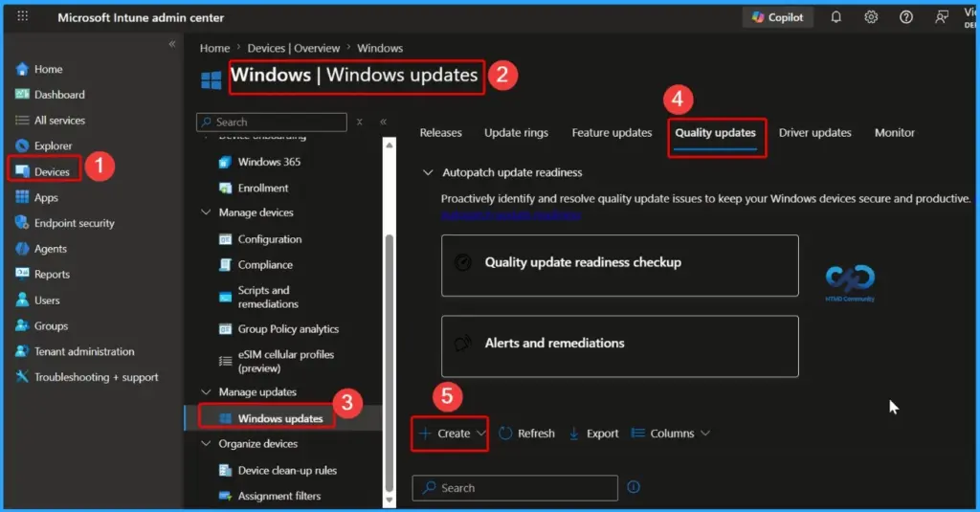Viewport: 980px width, 512px height.
Task: Switch to the Releases tab
Action: point(440,132)
